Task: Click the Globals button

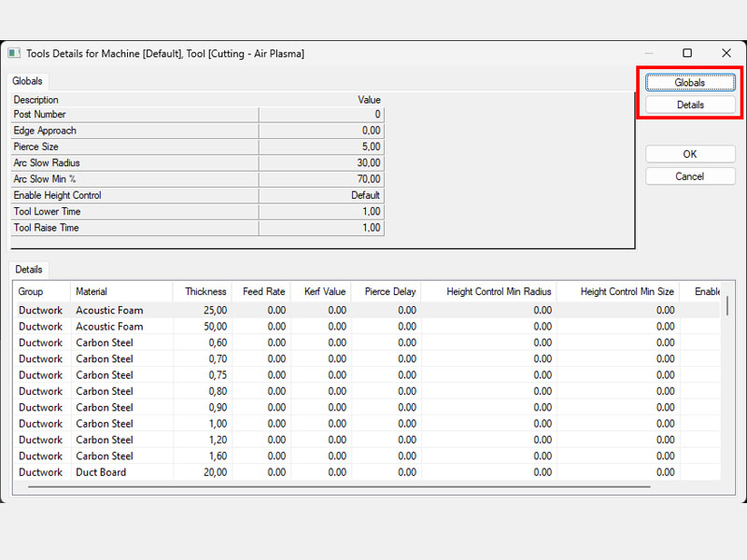Action: (690, 82)
